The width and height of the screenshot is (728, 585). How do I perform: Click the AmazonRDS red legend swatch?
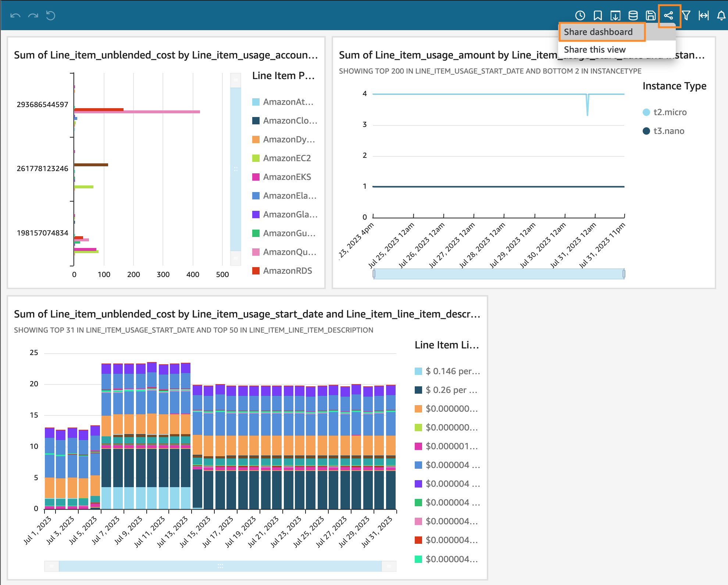(x=256, y=271)
